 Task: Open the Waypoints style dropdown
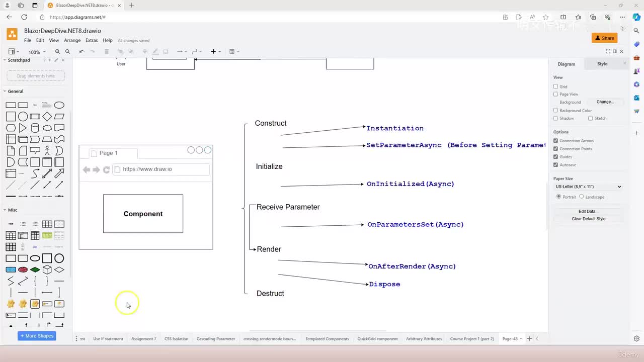pyautogui.click(x=197, y=52)
